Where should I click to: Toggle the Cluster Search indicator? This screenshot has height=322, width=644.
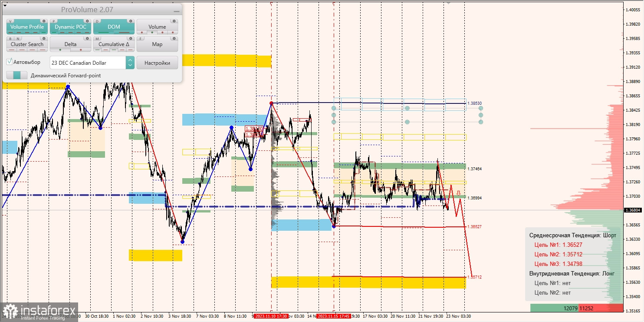pyautogui.click(x=27, y=44)
